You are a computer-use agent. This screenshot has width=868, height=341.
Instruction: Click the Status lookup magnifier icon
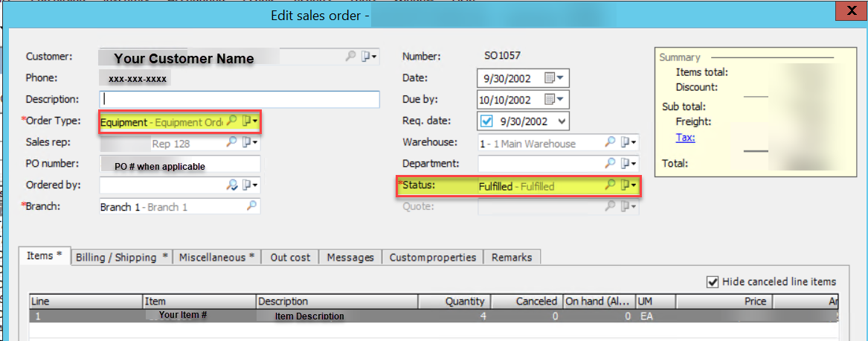click(x=610, y=185)
